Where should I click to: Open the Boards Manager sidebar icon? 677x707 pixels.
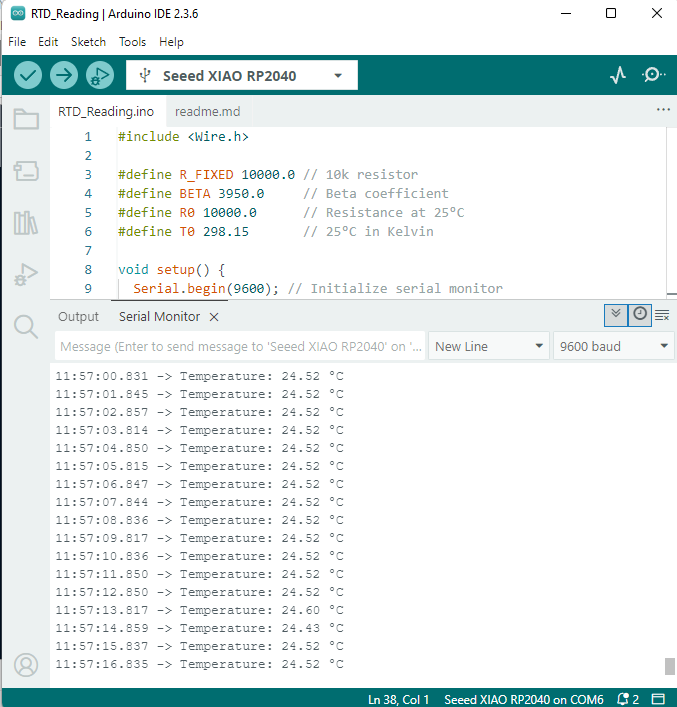(26, 171)
